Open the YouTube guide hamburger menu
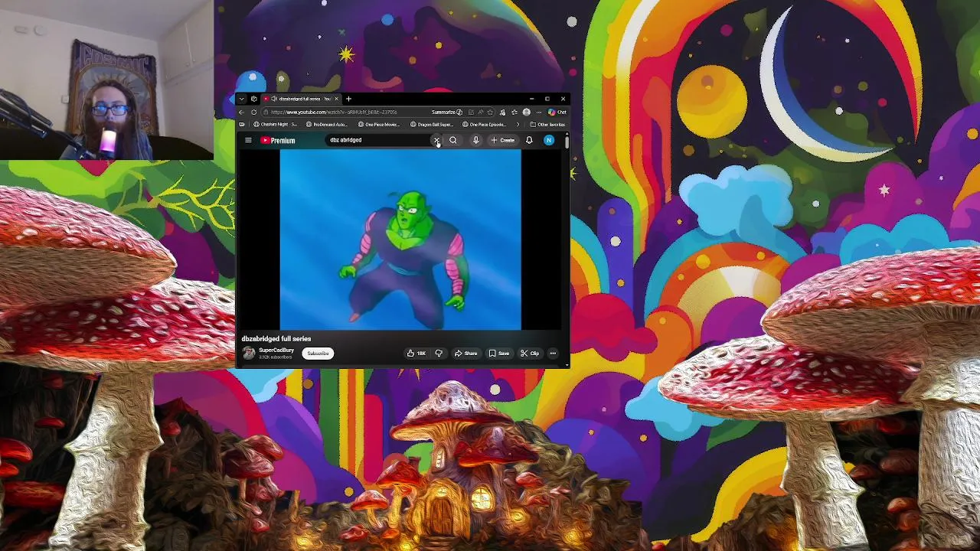 click(x=248, y=140)
